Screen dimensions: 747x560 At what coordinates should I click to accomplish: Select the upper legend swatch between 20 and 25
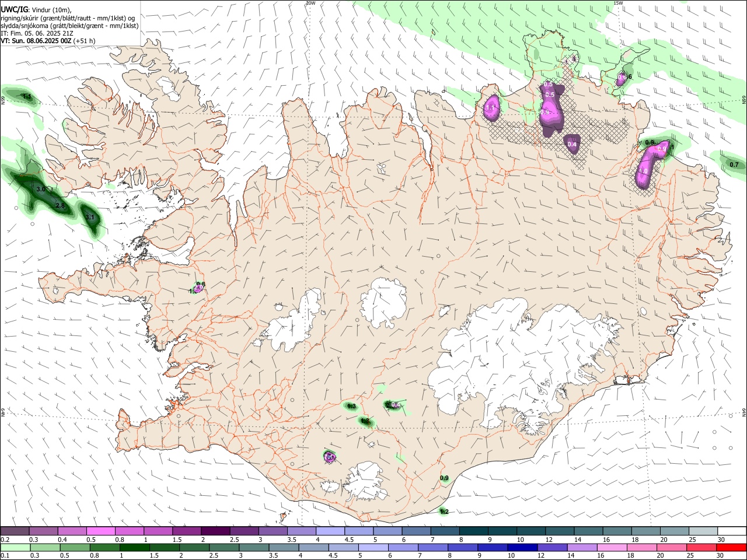(675, 531)
